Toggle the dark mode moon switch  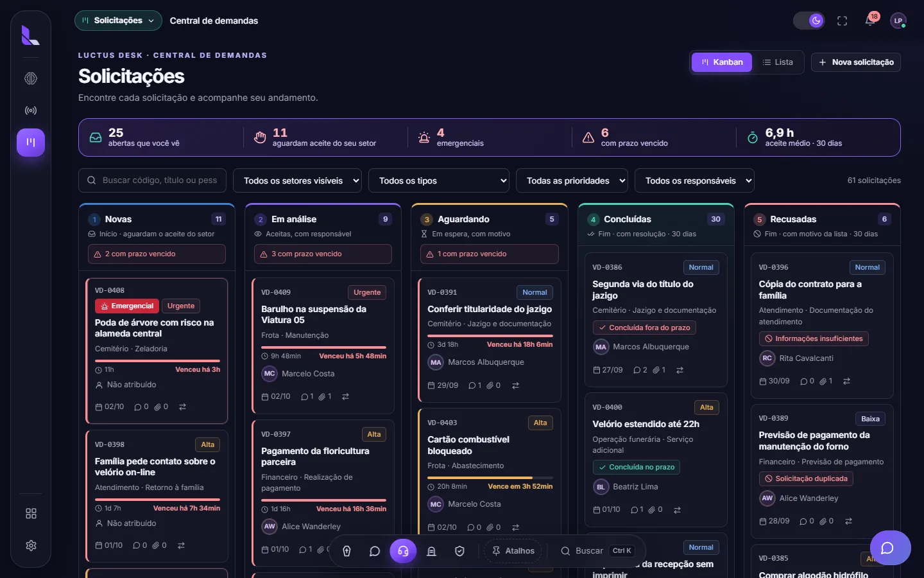click(809, 21)
